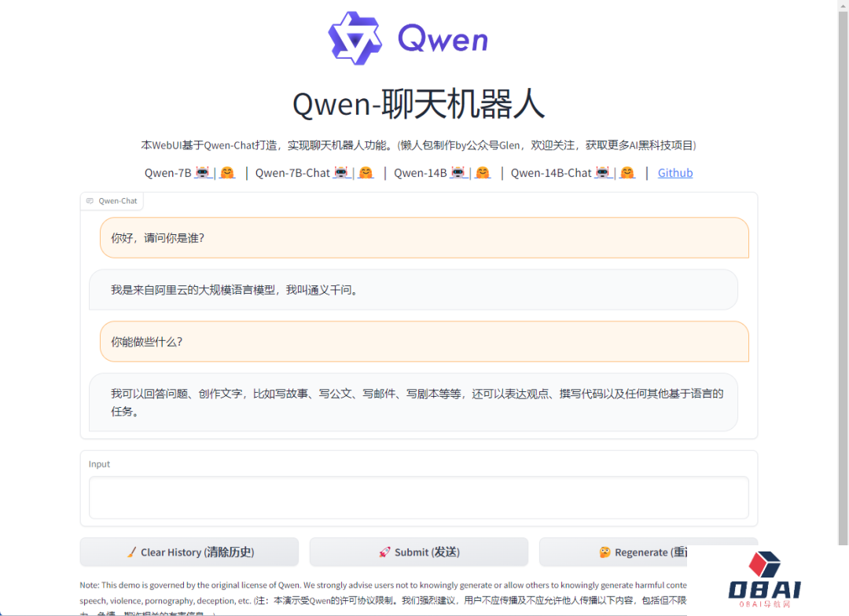Image resolution: width=849 pixels, height=616 pixels.
Task: Open the Hugging Face emoji link for Qwen-7B
Action: (x=227, y=173)
